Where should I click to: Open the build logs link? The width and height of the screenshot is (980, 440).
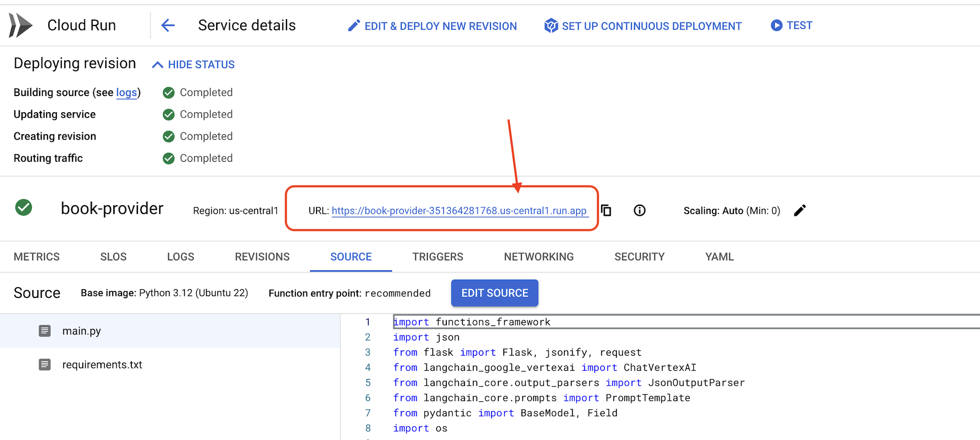tap(126, 93)
